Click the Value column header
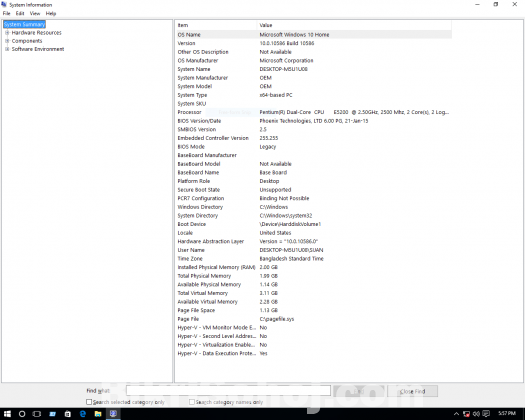The width and height of the screenshot is (525, 420). (355, 25)
